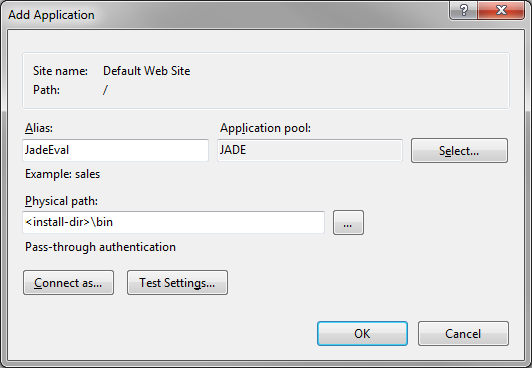Image resolution: width=532 pixels, height=368 pixels.
Task: Open the Connect as... dialog
Action: tap(69, 283)
